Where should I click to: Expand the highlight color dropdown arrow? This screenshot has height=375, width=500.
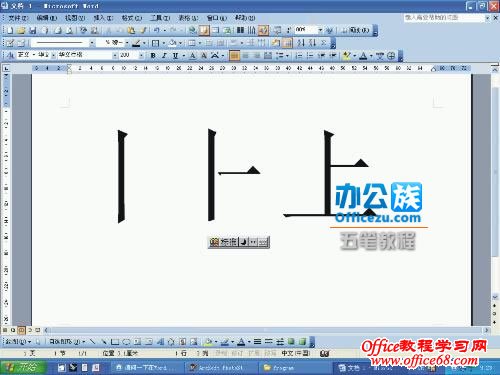[354, 56]
